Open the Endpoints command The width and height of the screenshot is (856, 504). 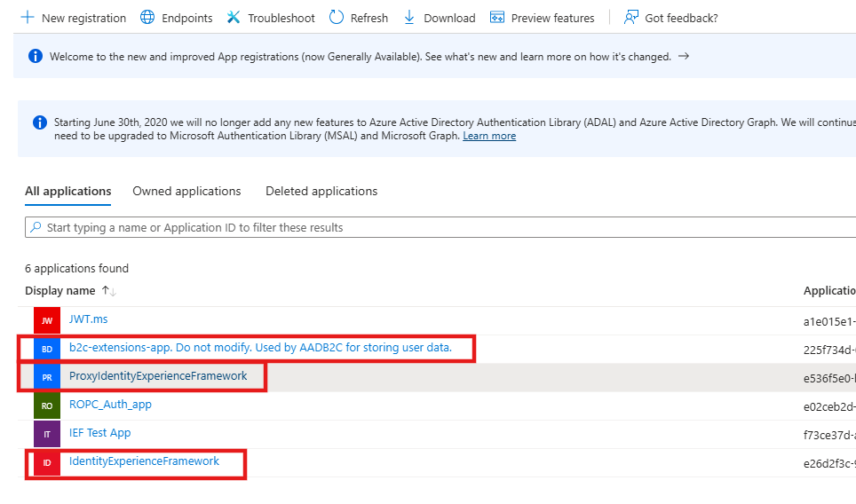pos(177,18)
